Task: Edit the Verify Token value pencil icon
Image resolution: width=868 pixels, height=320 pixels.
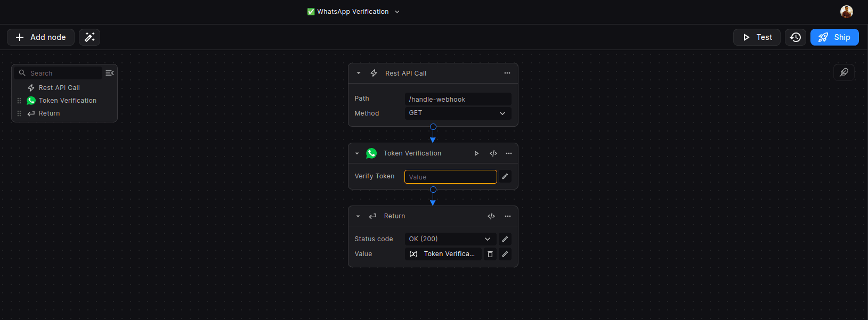Action: tap(505, 176)
